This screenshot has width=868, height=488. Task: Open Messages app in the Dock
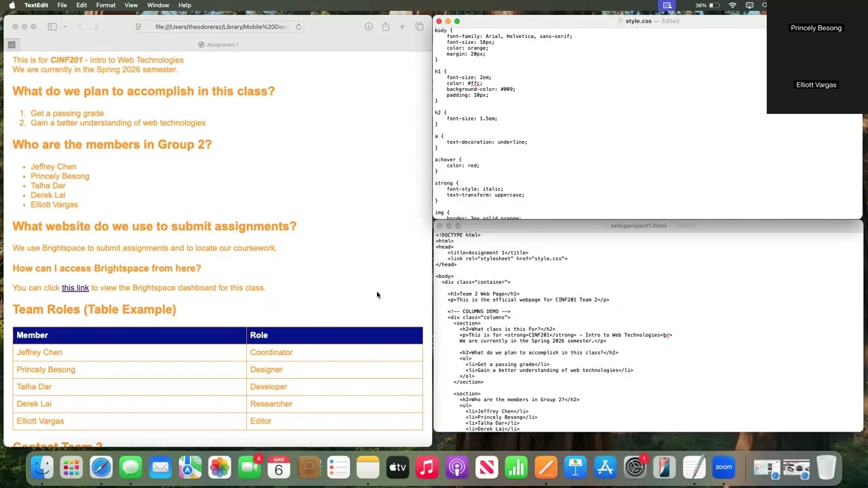131,467
